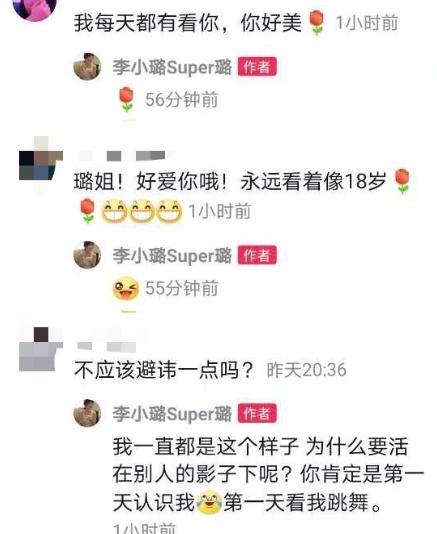Open 李小璐Super璐 avatar above the 55分钟前 reply
437x534 pixels.
pos(87,255)
